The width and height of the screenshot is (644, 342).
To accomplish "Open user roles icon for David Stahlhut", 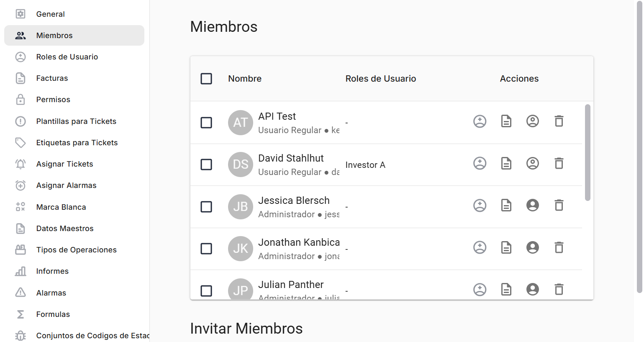I will click(480, 163).
